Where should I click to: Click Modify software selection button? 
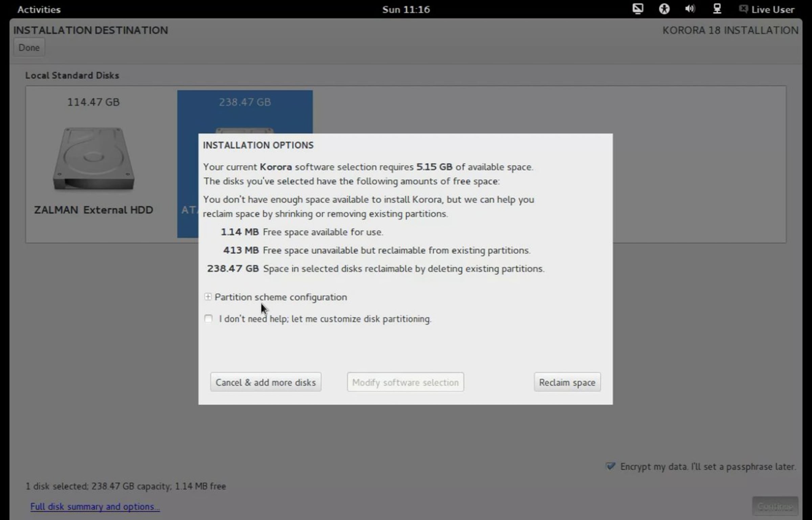[x=405, y=382]
